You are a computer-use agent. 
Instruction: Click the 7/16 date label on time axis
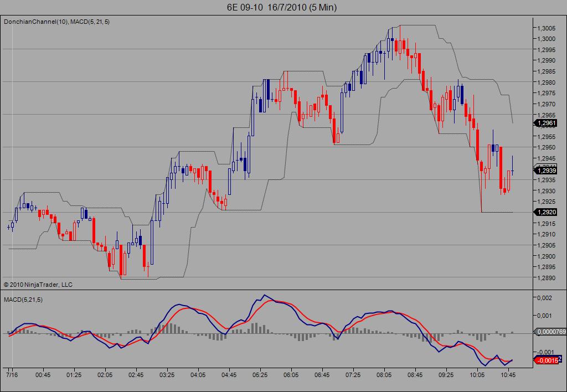(12, 375)
